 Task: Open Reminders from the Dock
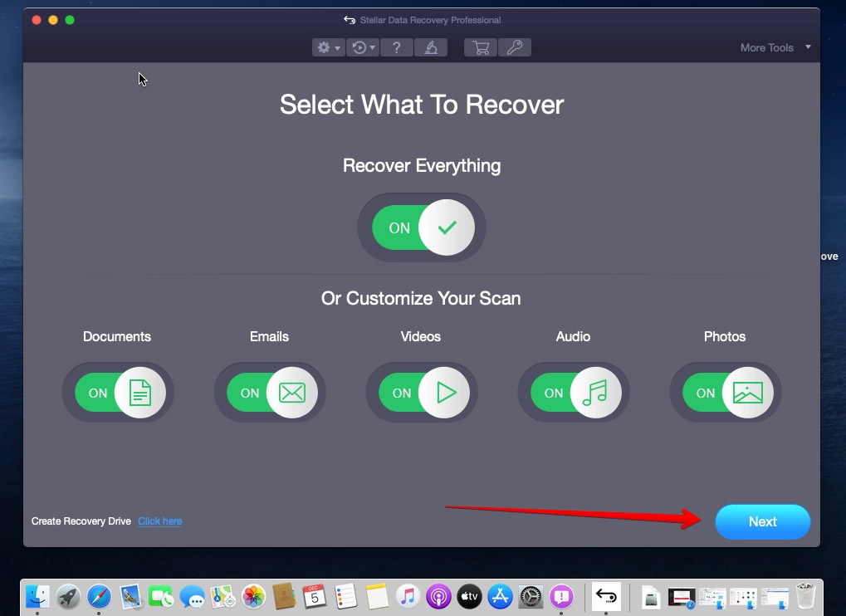[x=345, y=597]
